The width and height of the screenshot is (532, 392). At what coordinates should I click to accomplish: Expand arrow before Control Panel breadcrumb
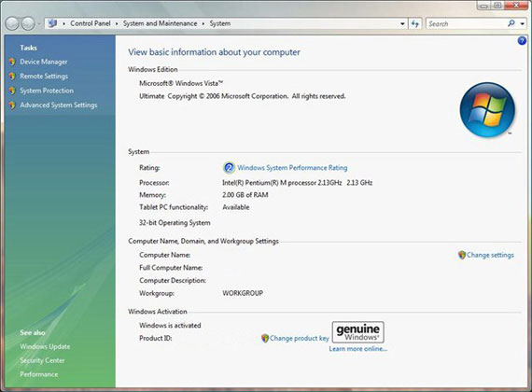[63, 23]
